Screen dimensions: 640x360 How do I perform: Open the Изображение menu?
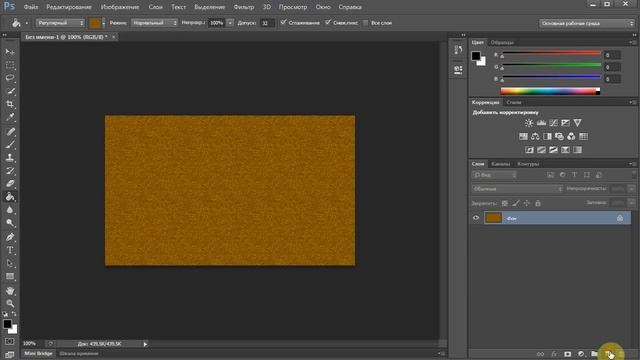[120, 7]
